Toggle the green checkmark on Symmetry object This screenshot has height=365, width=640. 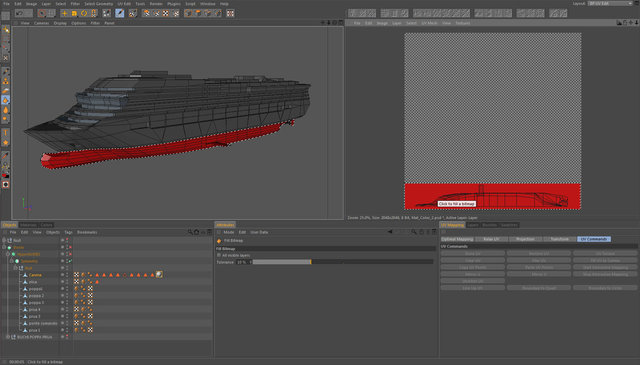pyautogui.click(x=70, y=261)
